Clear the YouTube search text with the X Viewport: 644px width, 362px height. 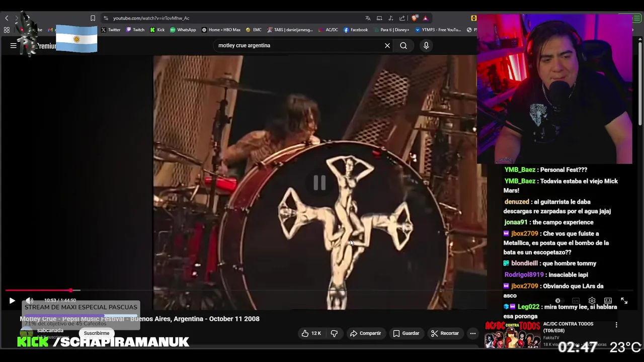click(x=387, y=45)
